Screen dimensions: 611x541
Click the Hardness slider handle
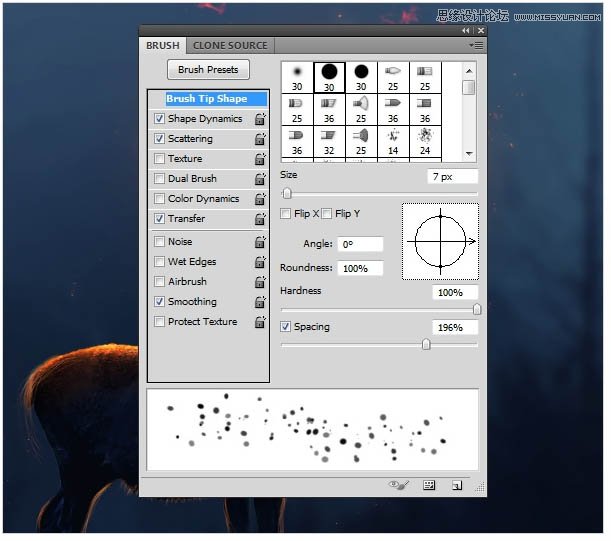tap(476, 310)
